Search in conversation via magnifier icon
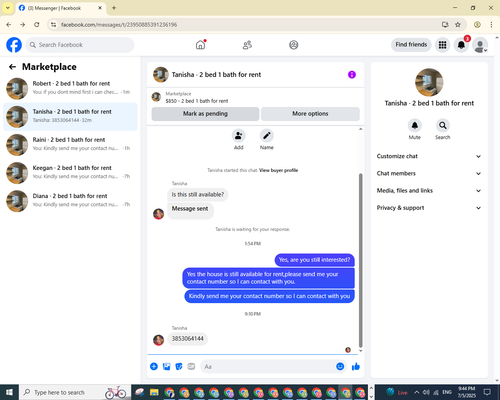500x400 pixels. pyautogui.click(x=443, y=125)
